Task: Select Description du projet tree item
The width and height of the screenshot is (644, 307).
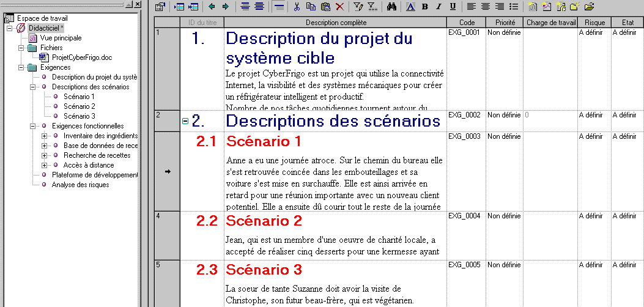Action: point(94,77)
